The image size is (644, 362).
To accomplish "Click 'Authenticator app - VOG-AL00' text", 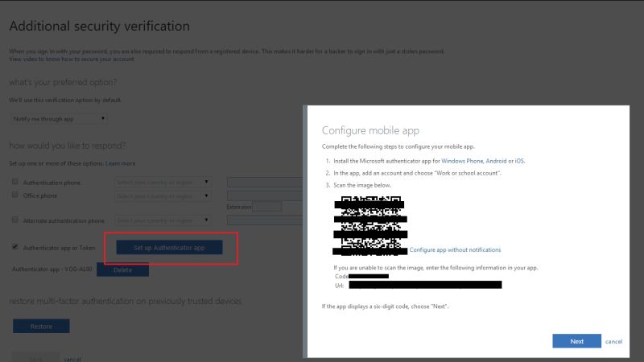I will tap(52, 269).
